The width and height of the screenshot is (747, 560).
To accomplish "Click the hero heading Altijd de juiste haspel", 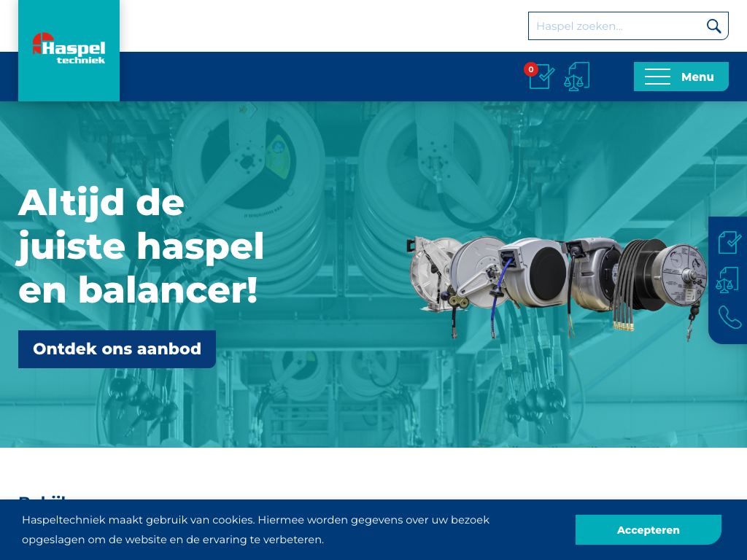I will (x=141, y=246).
